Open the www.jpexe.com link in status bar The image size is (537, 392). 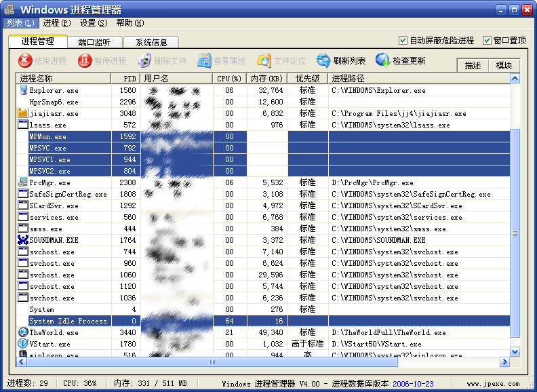[493, 383]
